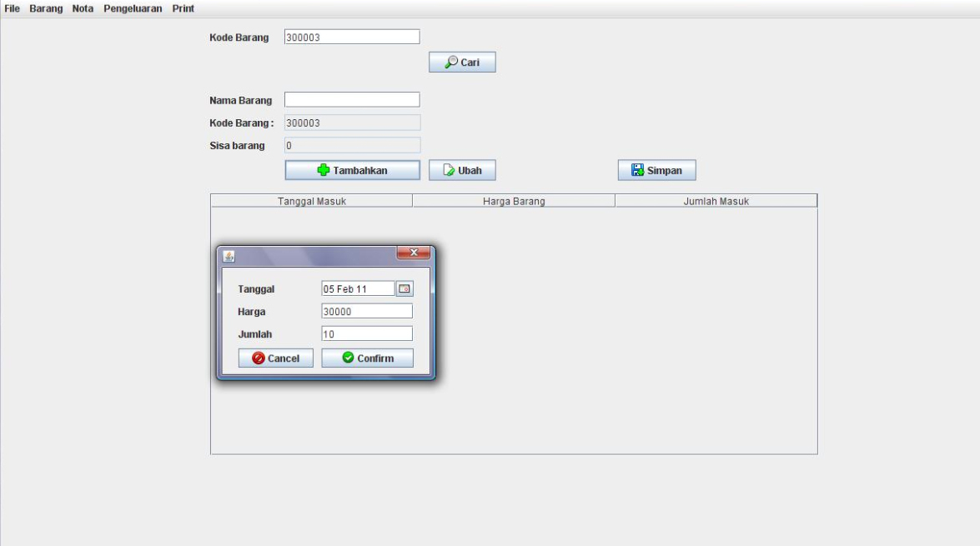Click the red Cancel button
The width and height of the screenshot is (980, 546).
pos(275,358)
